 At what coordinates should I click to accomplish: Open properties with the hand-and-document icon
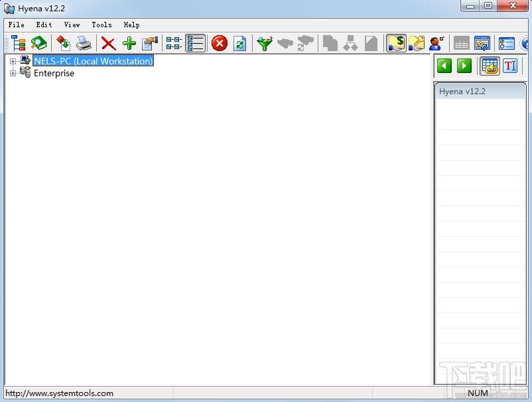(x=150, y=43)
